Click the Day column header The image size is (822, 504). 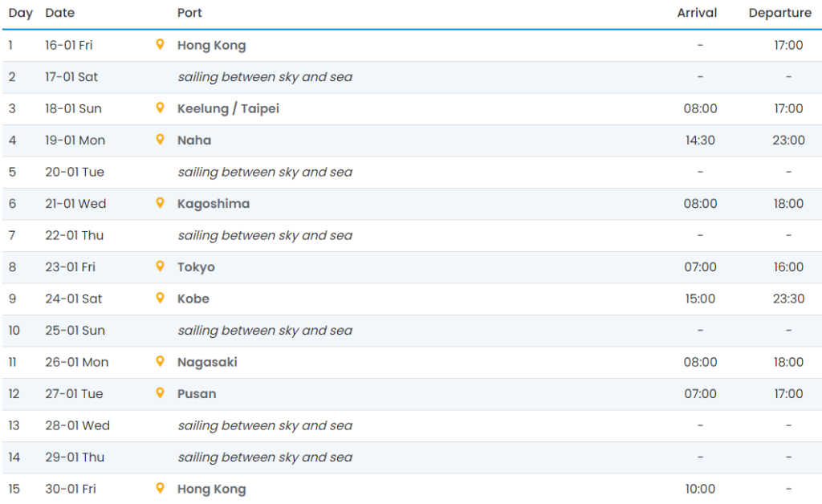tap(20, 13)
